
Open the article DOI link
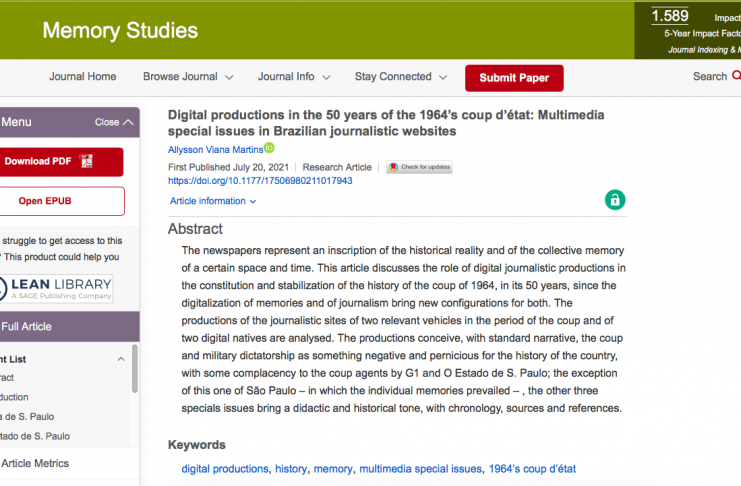(260, 181)
